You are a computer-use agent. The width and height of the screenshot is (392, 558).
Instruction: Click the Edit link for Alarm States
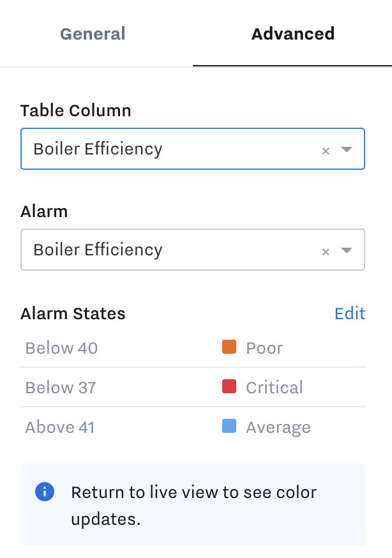(x=350, y=313)
